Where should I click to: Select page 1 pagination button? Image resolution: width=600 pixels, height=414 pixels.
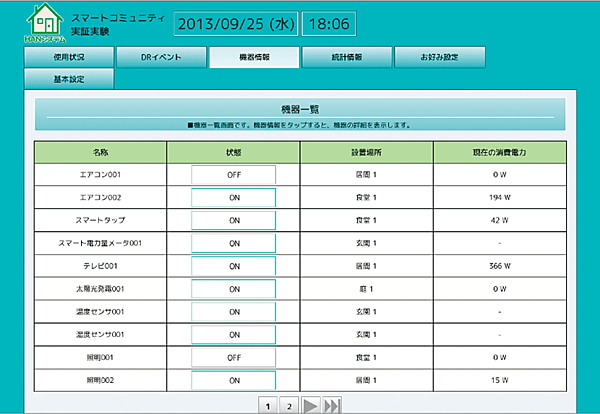point(268,405)
